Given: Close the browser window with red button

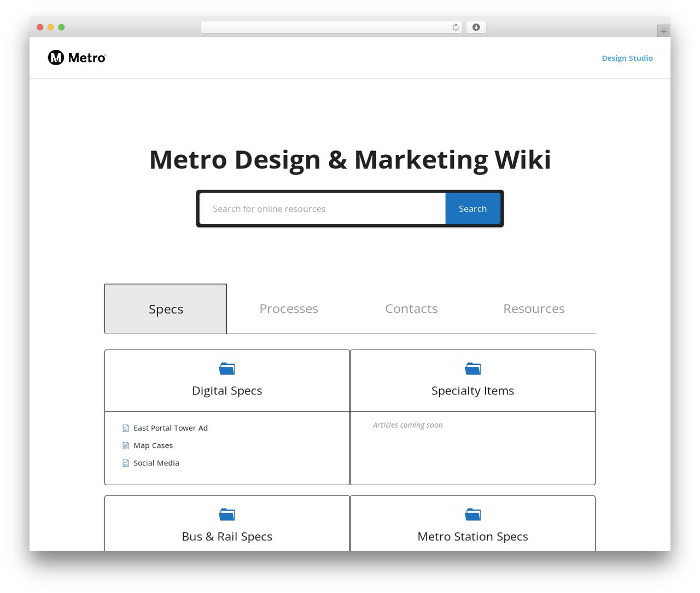Looking at the screenshot, I should click(x=40, y=27).
